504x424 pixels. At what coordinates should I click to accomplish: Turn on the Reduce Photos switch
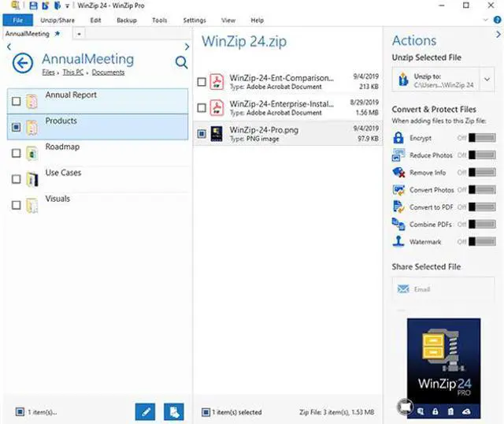[x=482, y=155]
